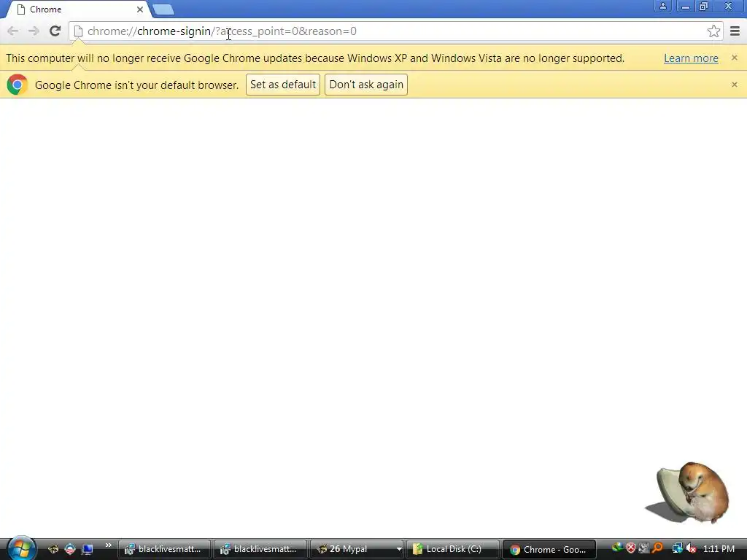This screenshot has width=747, height=560.
Task: Click the green globe tray icon
Action: tap(617, 548)
